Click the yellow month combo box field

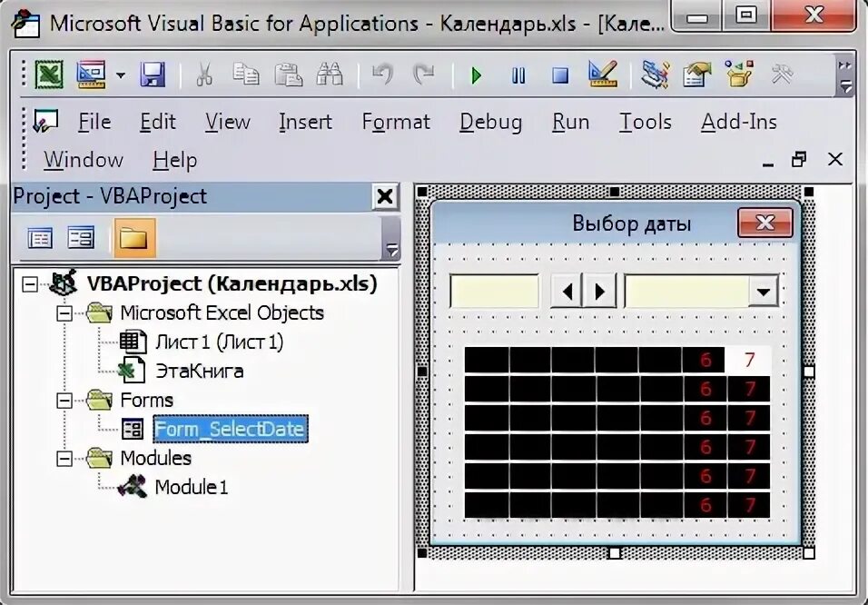point(686,291)
